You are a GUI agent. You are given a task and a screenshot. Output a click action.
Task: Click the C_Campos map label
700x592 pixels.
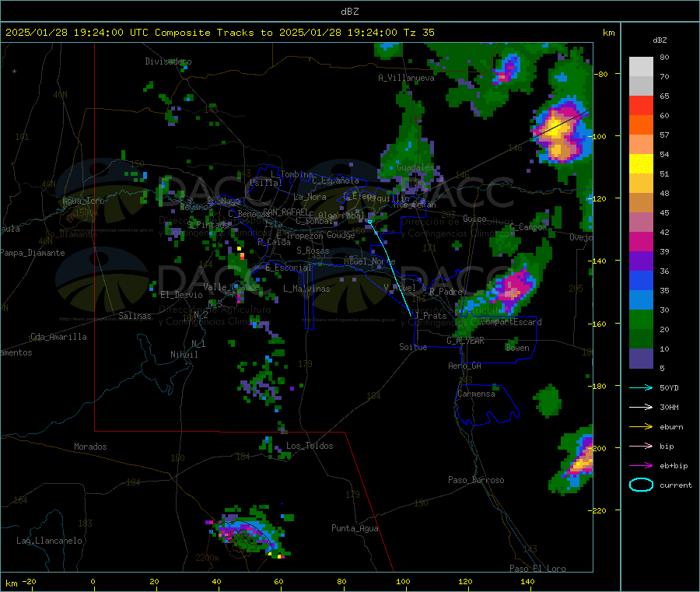point(528,227)
